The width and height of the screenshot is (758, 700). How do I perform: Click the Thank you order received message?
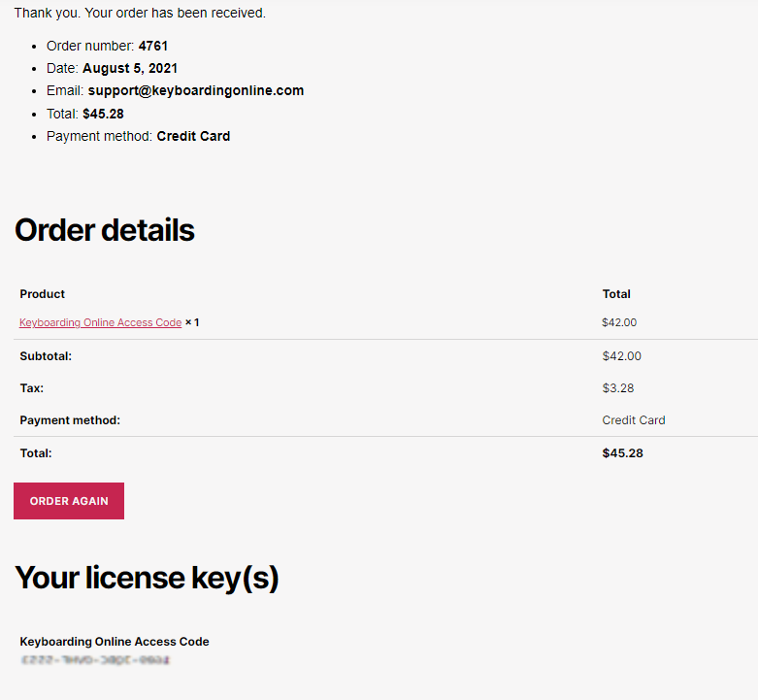click(x=140, y=13)
